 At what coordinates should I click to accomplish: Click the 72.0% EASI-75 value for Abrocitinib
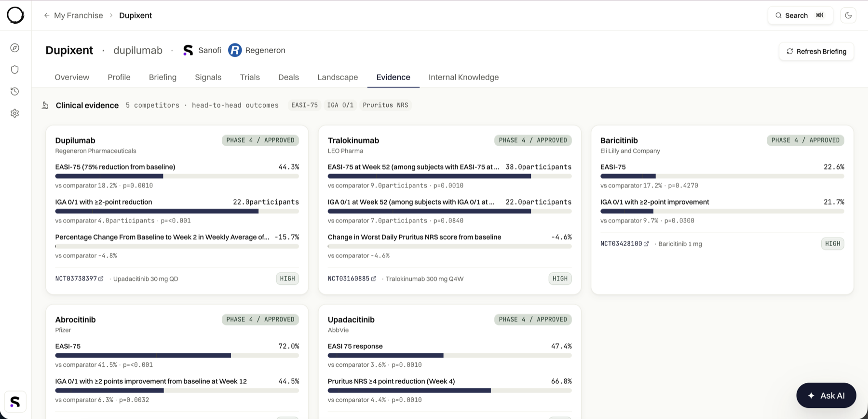(289, 346)
